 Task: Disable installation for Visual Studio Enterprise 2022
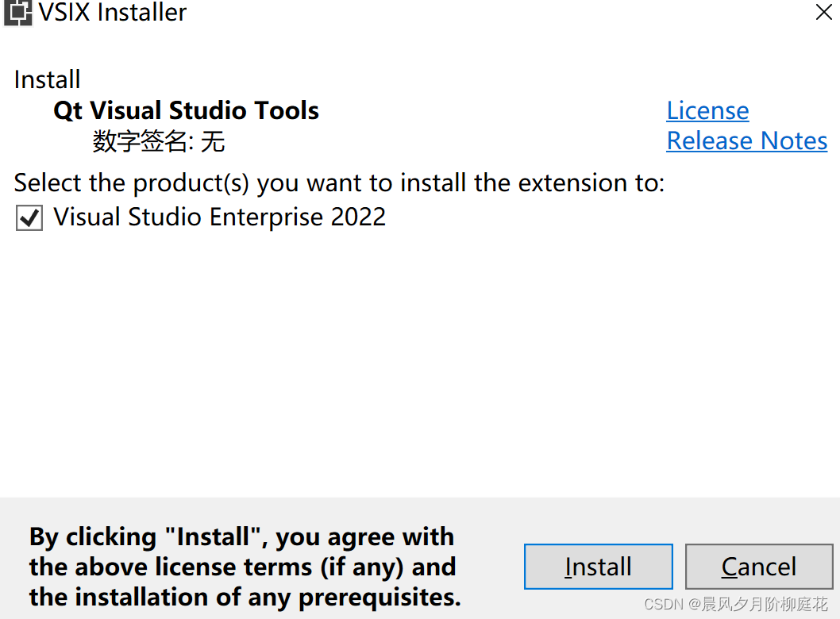(x=29, y=217)
